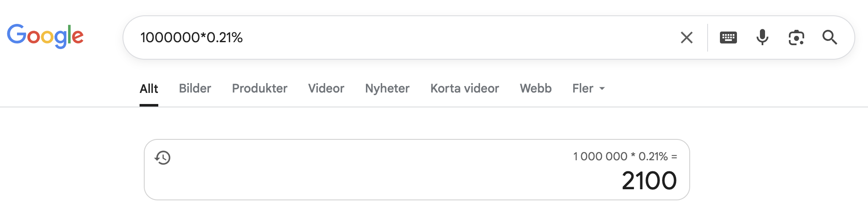Select the Allt results tab

[149, 89]
